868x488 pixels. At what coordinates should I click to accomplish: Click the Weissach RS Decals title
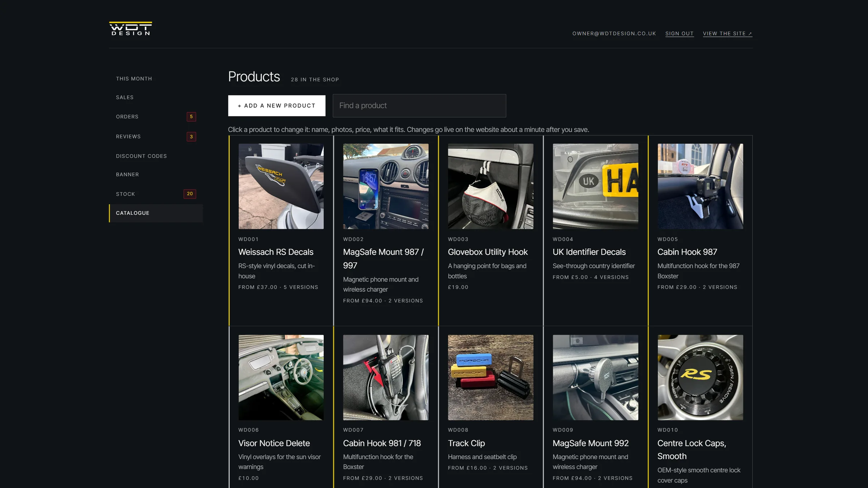tap(276, 252)
